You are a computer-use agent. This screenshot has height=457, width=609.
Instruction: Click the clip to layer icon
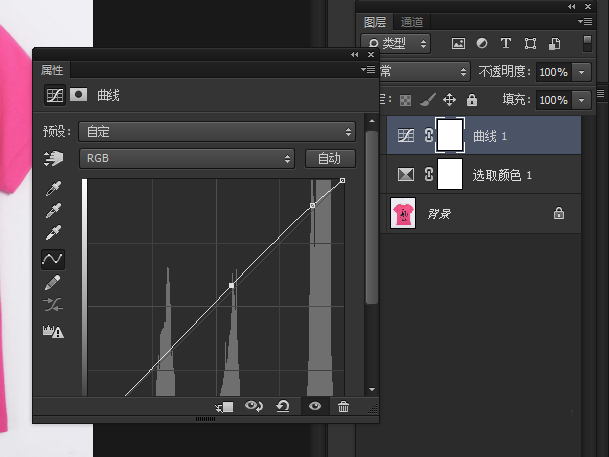(x=224, y=407)
